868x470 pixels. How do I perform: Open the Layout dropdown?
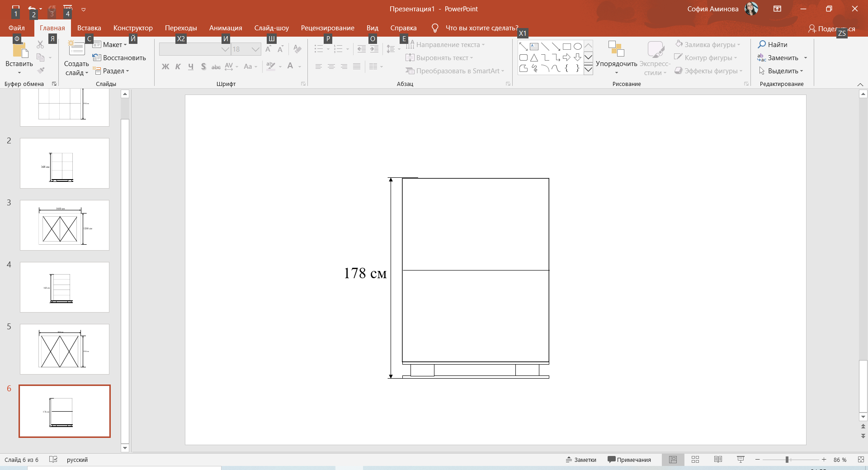tap(110, 44)
